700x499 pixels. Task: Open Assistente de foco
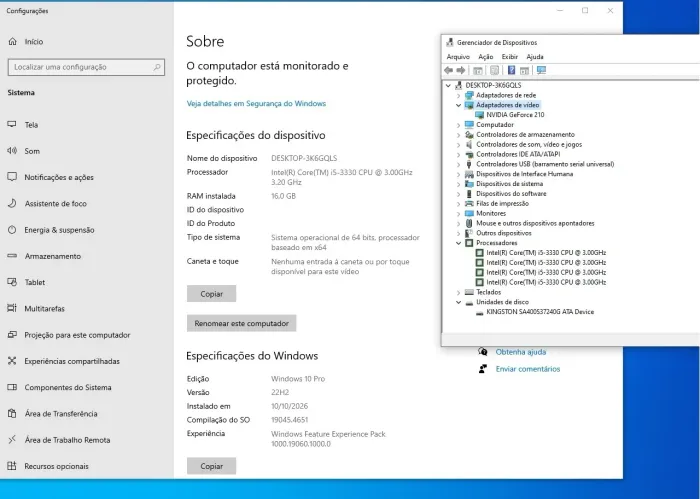point(55,204)
